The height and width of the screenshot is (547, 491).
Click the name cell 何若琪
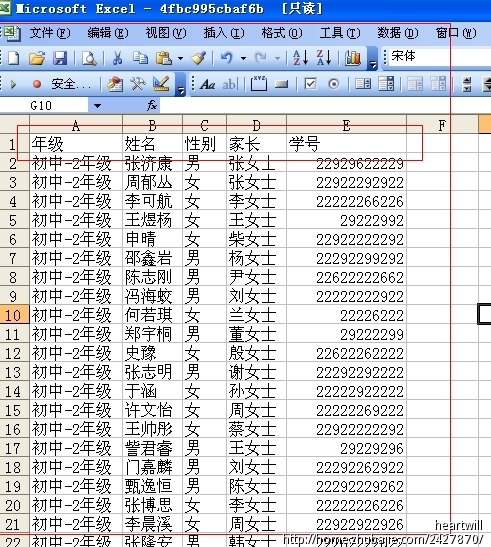point(152,315)
